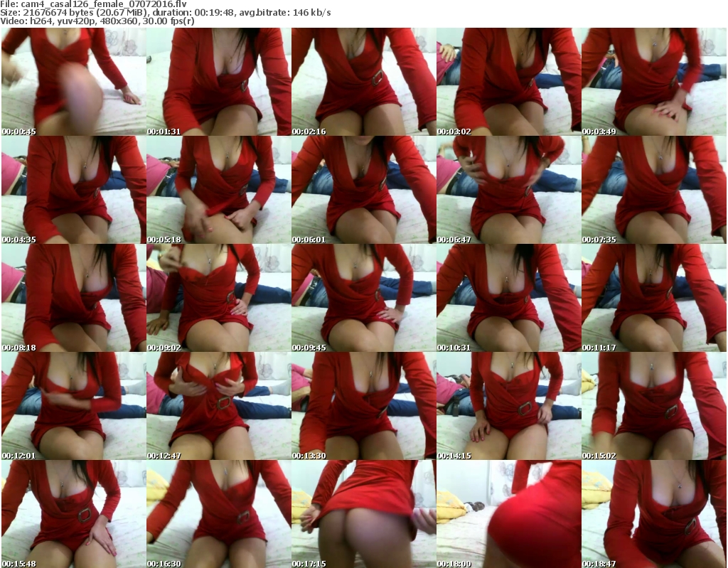Choose the thumbnail stamped 00:09:45
The width and height of the screenshot is (728, 568).
coord(364,298)
